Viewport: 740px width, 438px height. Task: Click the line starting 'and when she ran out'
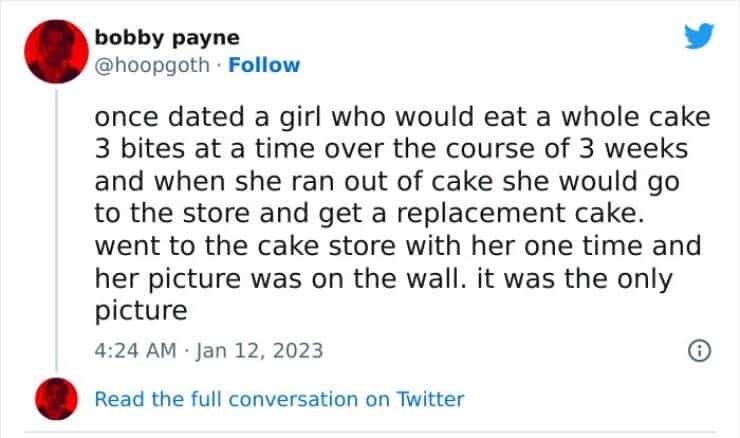386,182
